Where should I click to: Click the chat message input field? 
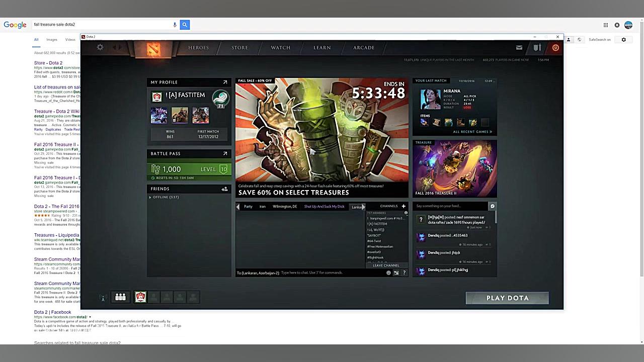coord(332,273)
